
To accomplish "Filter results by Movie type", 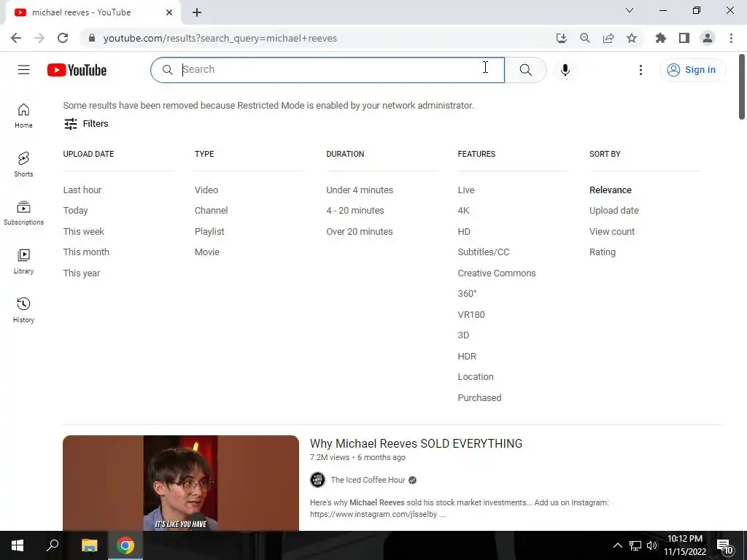I will (207, 252).
